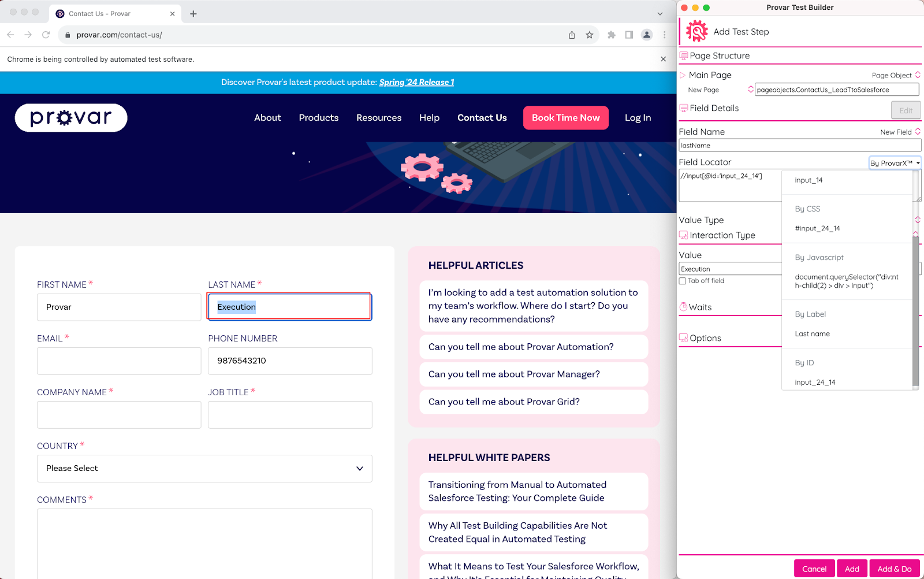Choose the Last name label locator
The width and height of the screenshot is (924, 579).
[x=812, y=334]
